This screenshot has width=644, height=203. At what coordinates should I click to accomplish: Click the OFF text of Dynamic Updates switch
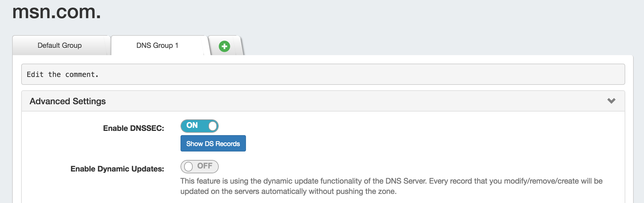click(204, 166)
